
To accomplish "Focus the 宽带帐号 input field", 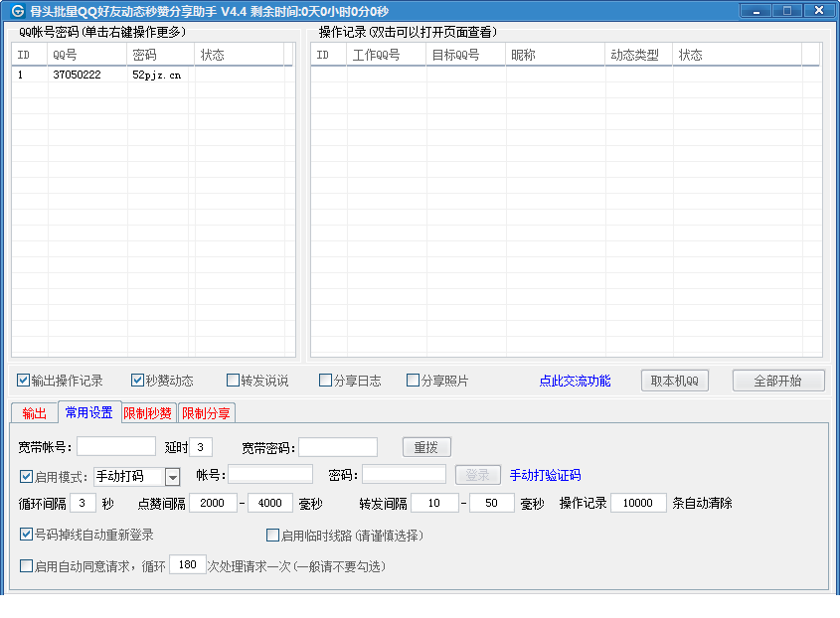I will (x=116, y=447).
